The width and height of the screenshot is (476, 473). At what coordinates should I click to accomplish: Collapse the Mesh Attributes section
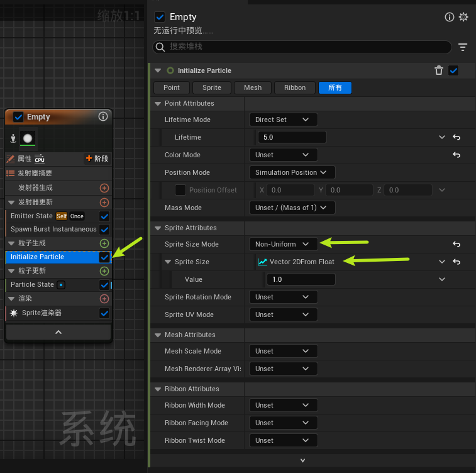pyautogui.click(x=158, y=335)
